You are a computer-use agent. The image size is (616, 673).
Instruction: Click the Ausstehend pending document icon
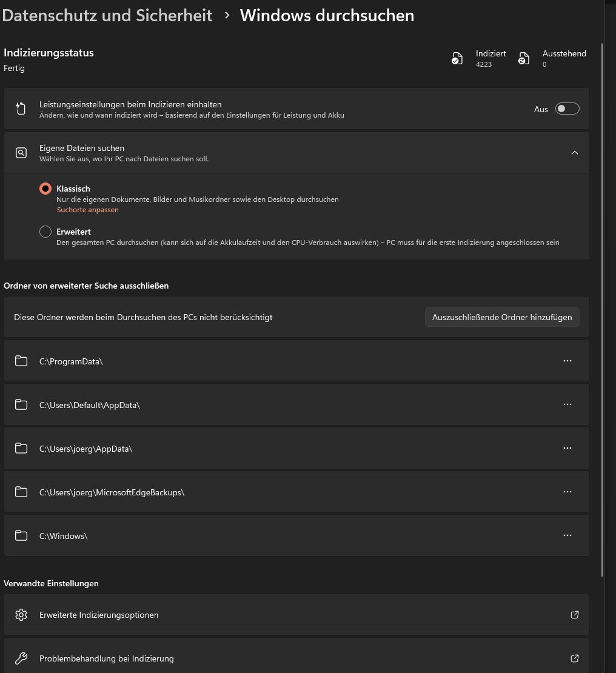click(x=524, y=59)
